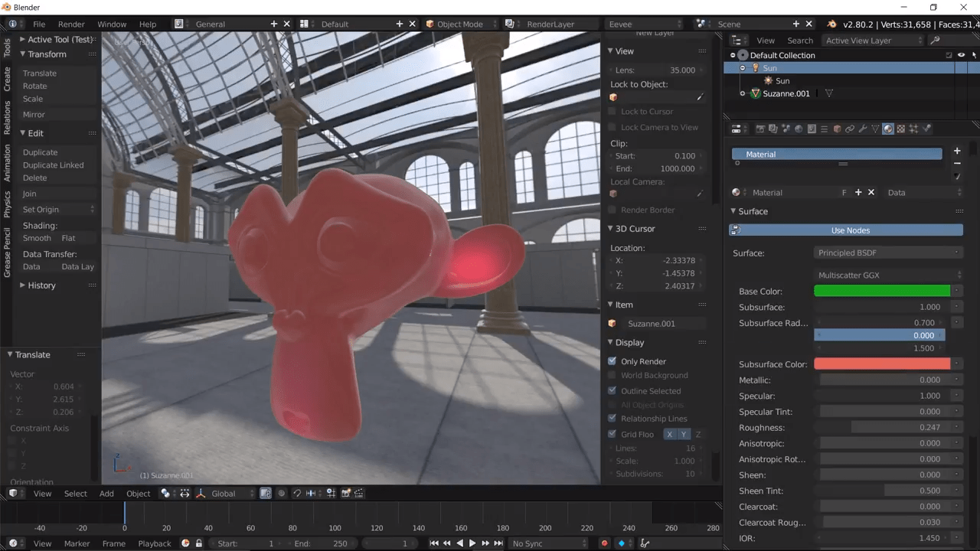
Task: Open the Texture checkerboard properties tab
Action: (900, 129)
